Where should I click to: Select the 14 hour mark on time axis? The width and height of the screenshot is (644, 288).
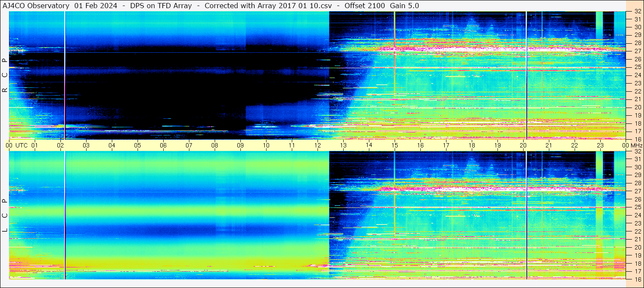pyautogui.click(x=369, y=145)
